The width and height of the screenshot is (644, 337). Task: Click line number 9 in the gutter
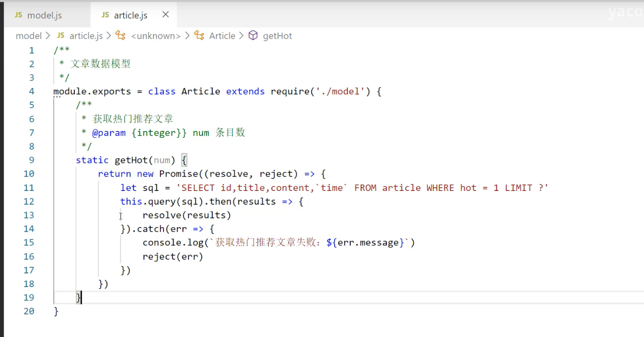31,160
